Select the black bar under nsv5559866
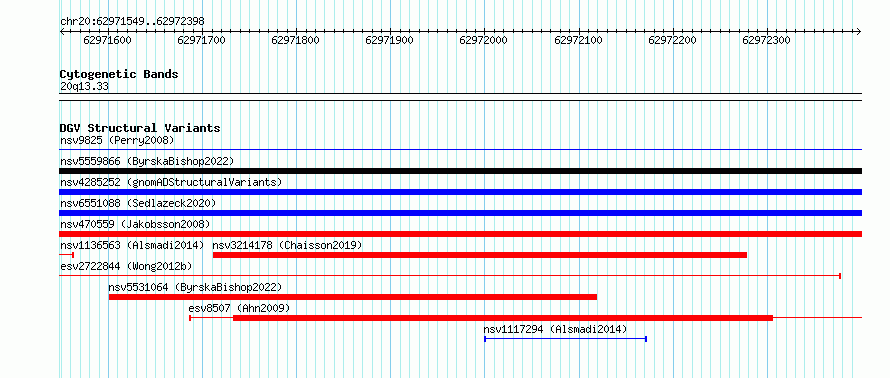Viewport: 890px width, 378px height. coord(460,171)
